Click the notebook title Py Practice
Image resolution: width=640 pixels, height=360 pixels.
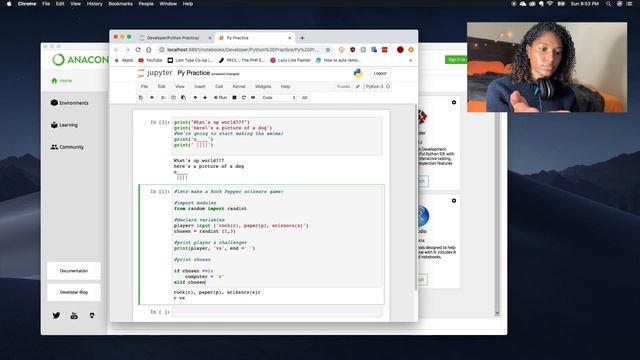coord(193,73)
